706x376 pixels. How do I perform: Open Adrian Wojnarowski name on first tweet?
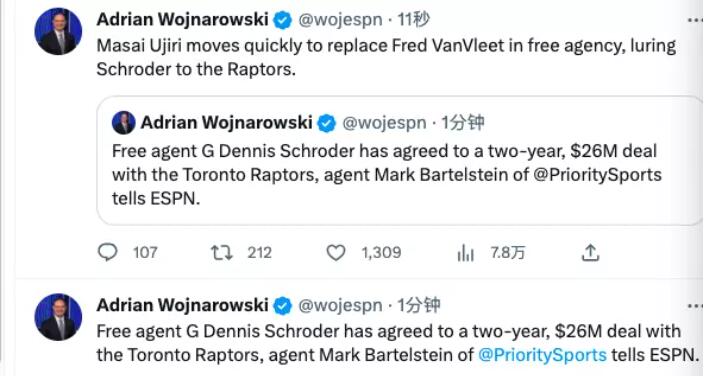[182, 20]
